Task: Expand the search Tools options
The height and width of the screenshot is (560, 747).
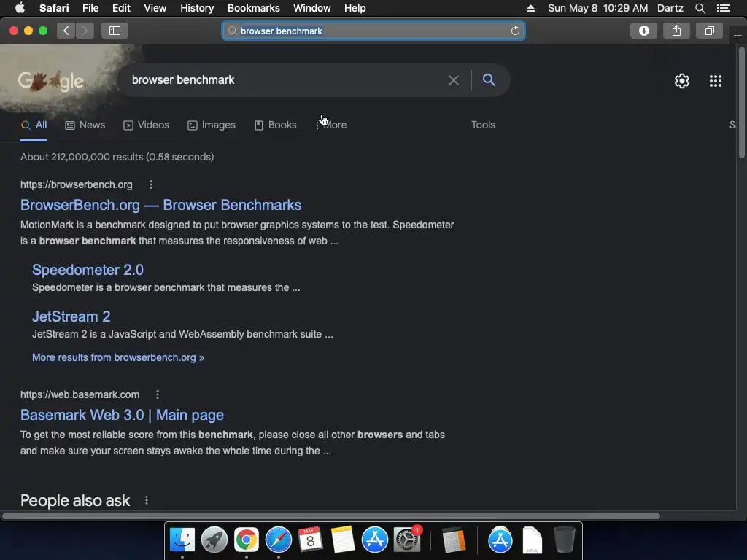Action: 483,125
